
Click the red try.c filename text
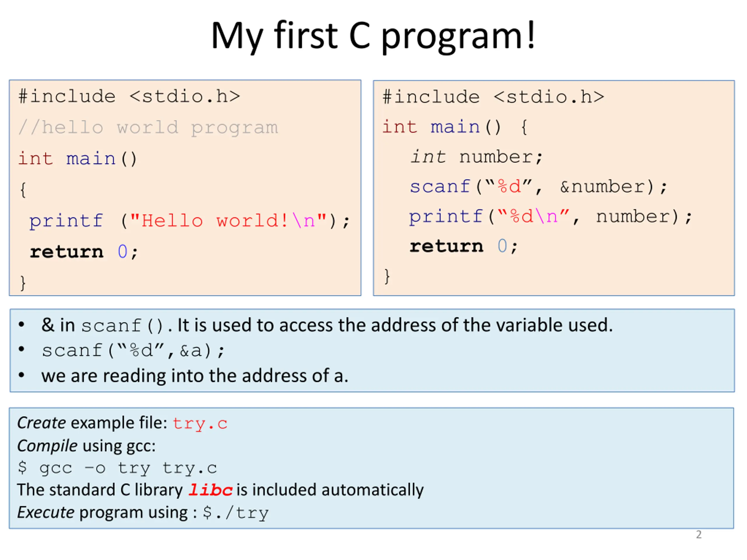pos(200,423)
